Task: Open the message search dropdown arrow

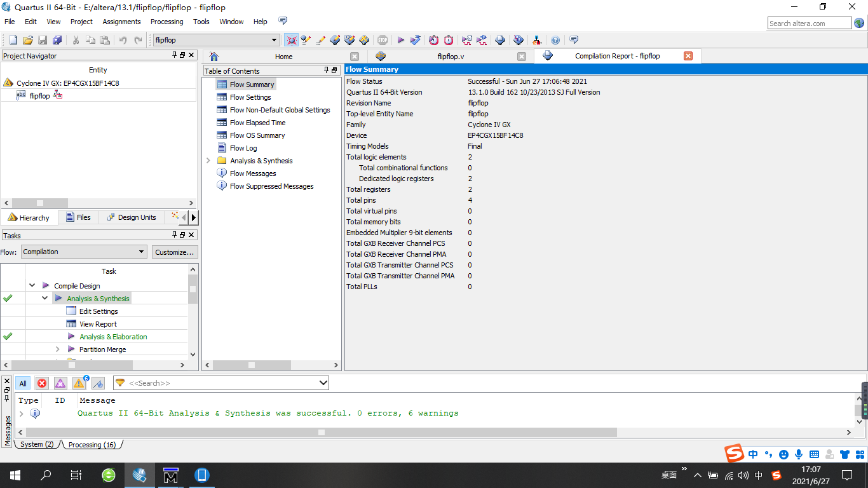Action: [323, 383]
